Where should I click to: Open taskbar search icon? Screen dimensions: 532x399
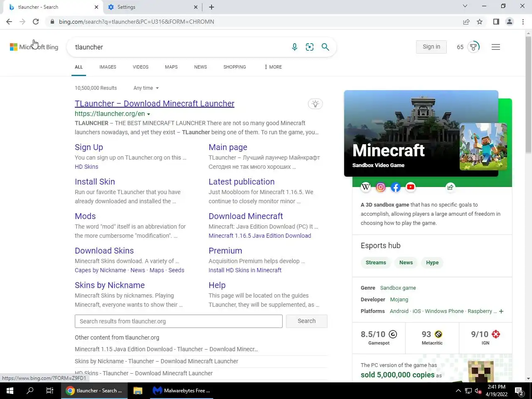30,391
